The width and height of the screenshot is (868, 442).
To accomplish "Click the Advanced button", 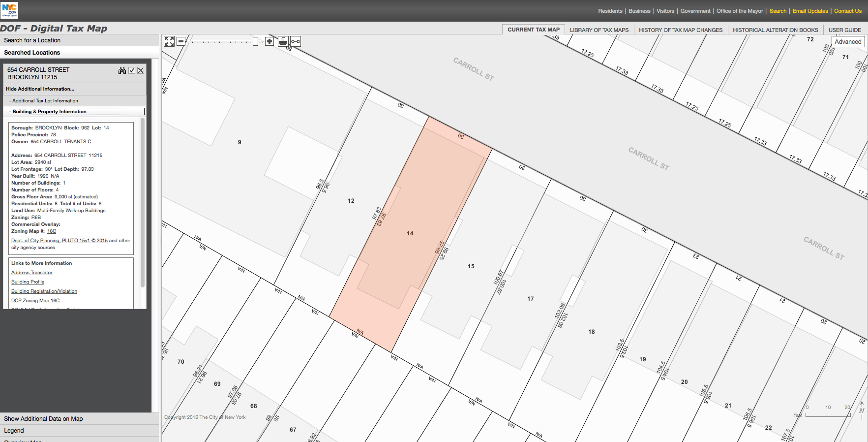I will (848, 42).
